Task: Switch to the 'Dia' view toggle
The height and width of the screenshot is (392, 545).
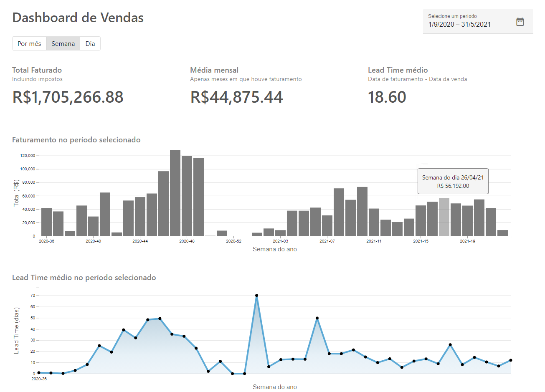Action: [x=90, y=43]
